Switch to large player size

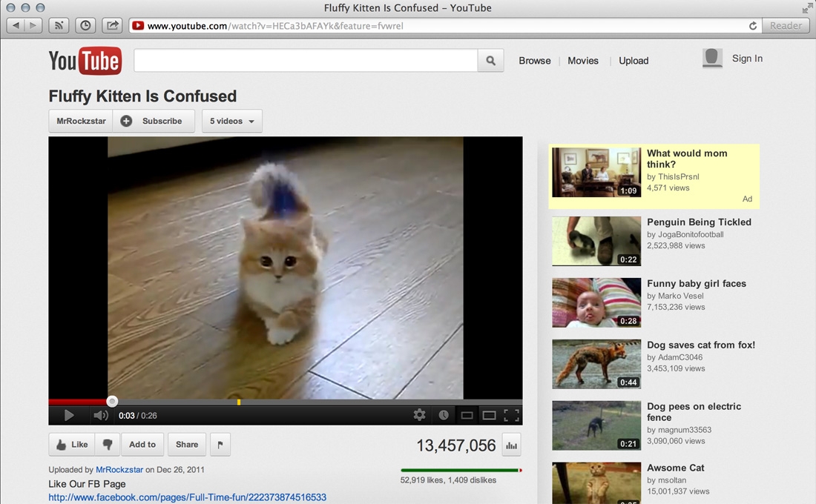tap(489, 415)
